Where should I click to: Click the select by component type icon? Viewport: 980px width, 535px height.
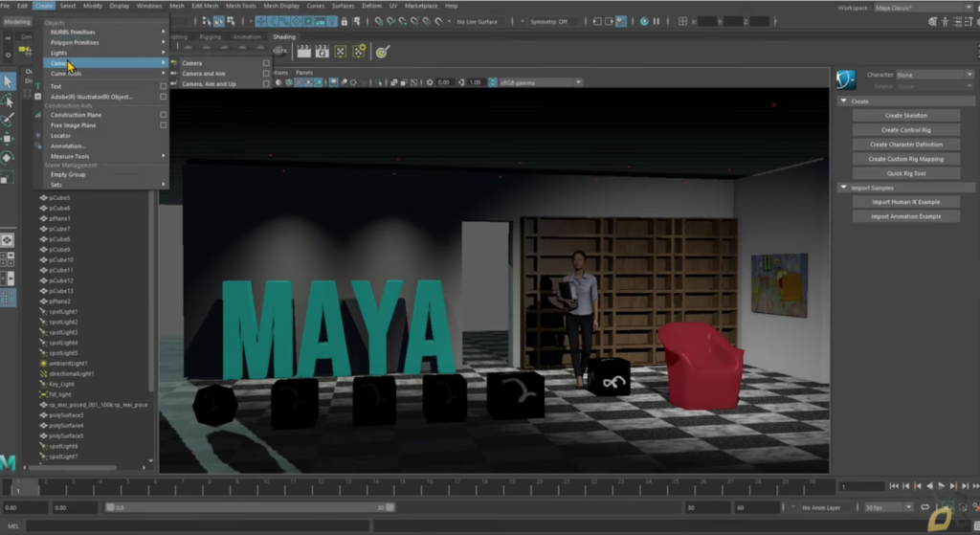point(231,21)
